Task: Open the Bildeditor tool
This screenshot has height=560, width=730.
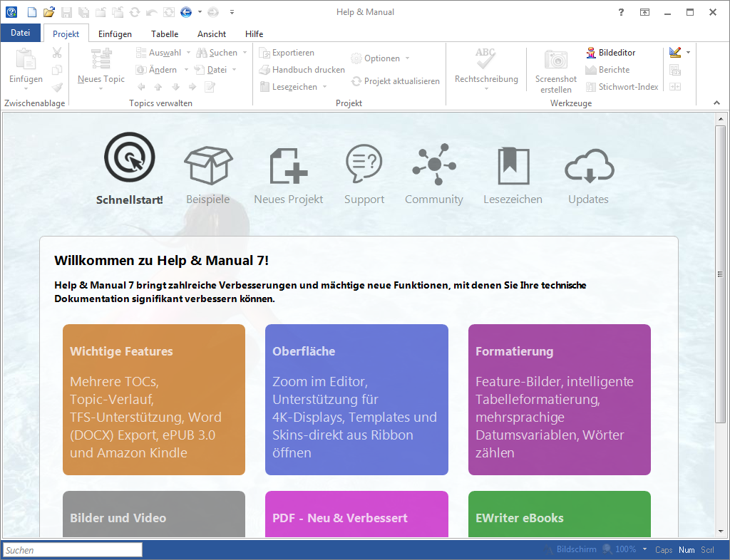Action: [x=610, y=53]
